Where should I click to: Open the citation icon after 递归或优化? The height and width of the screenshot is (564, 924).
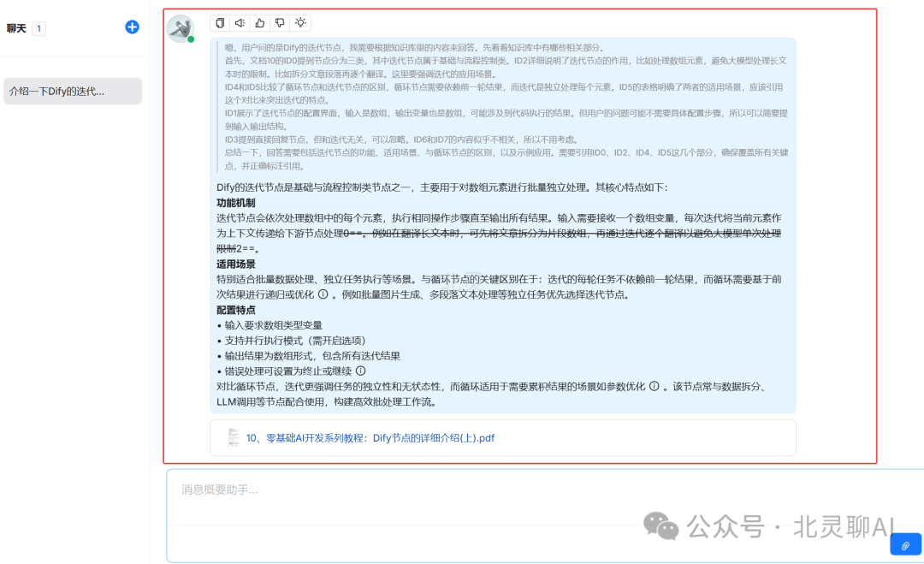tap(323, 294)
